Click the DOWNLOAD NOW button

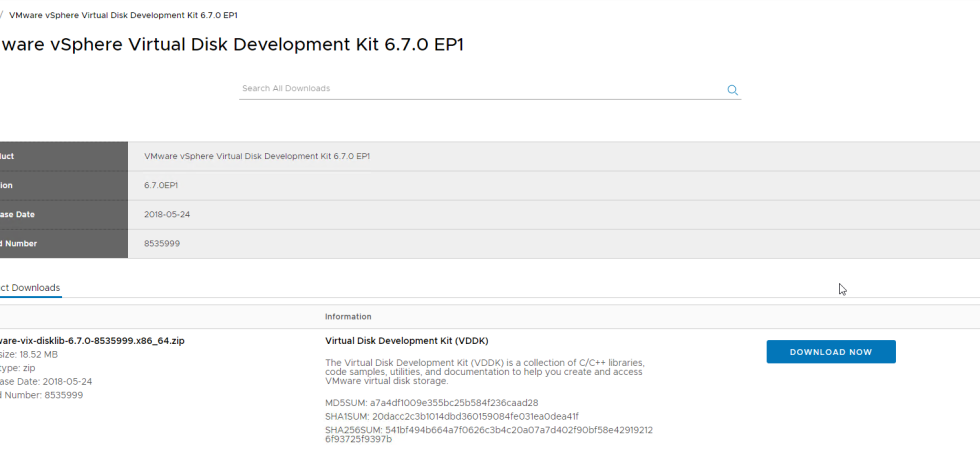pos(831,352)
